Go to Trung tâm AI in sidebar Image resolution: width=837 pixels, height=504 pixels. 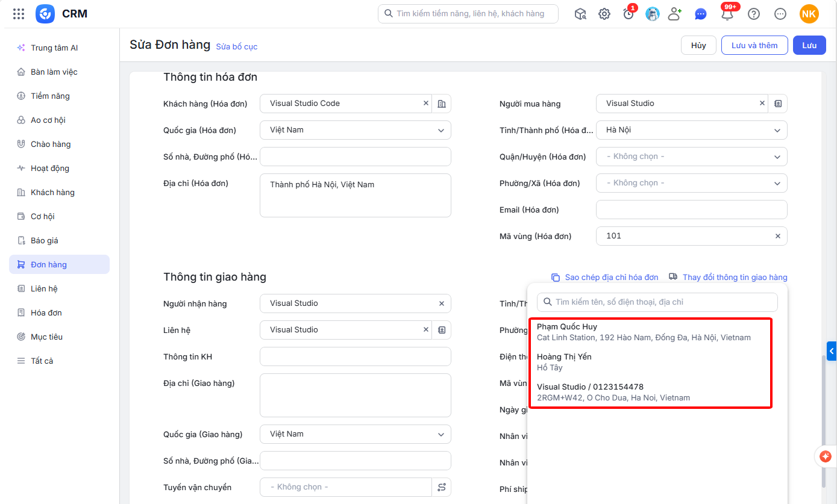tap(59, 48)
